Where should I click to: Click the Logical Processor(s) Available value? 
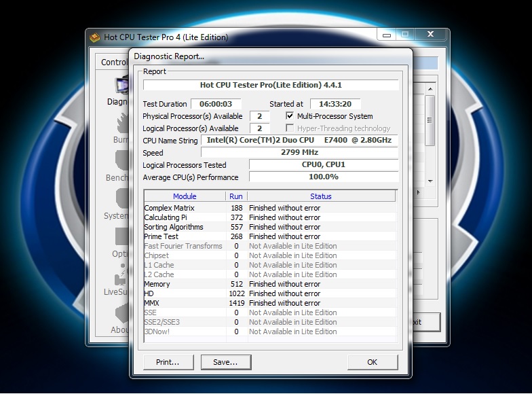[259, 128]
